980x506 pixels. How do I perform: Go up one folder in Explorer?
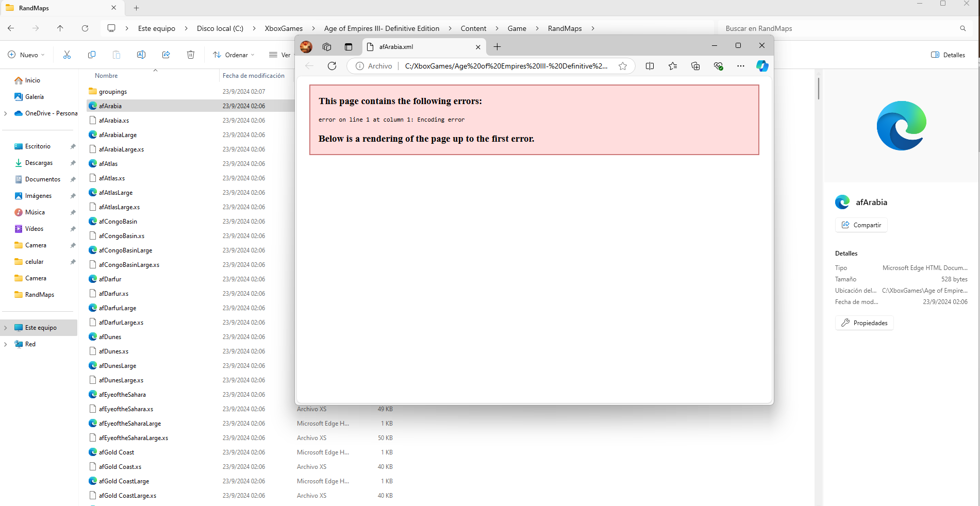pyautogui.click(x=60, y=28)
